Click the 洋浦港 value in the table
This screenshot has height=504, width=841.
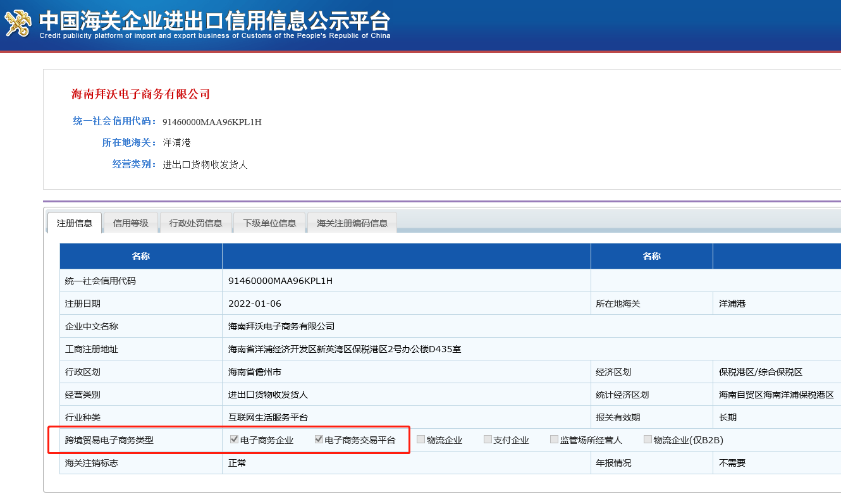732,304
